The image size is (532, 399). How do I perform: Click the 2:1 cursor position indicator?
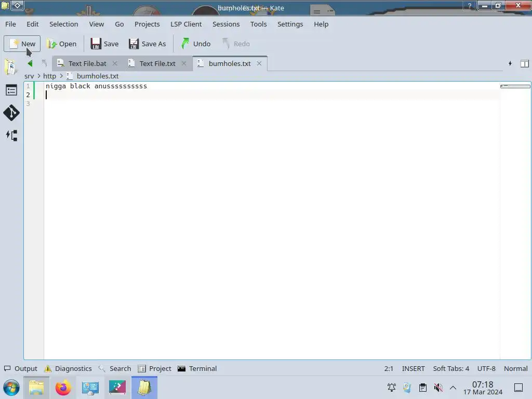(389, 368)
